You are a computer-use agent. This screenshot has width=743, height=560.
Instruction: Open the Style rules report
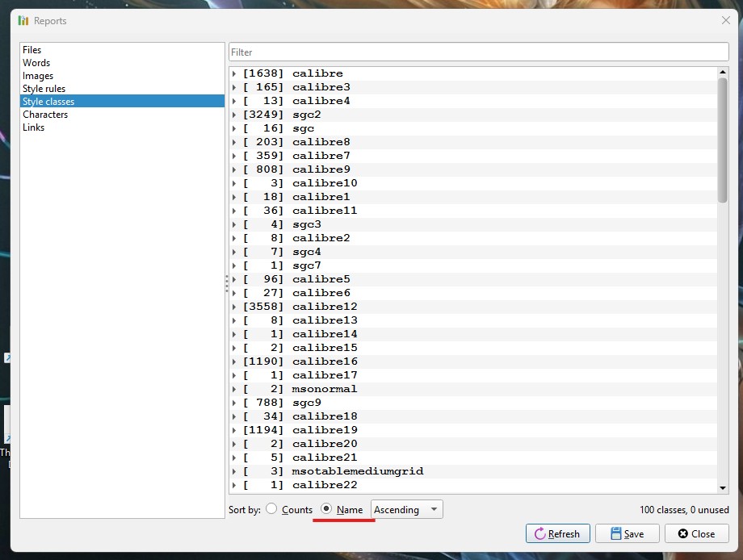coord(122,89)
